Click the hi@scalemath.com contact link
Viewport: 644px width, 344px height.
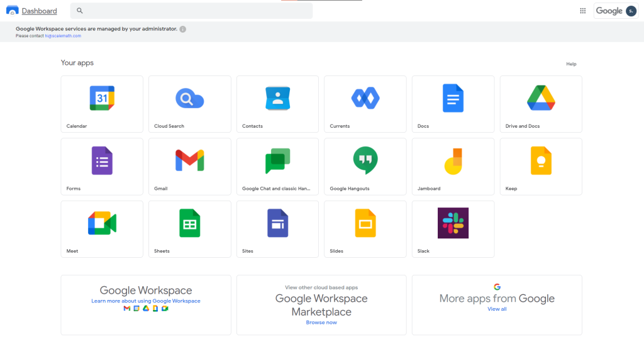click(63, 36)
